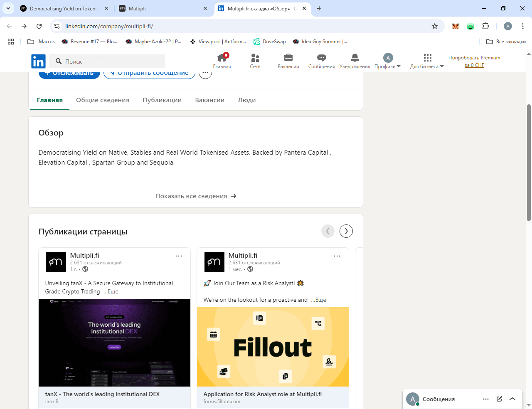Screen dimensions: 532x409
Task: Bookmark this page with star icon
Action: click(x=435, y=26)
